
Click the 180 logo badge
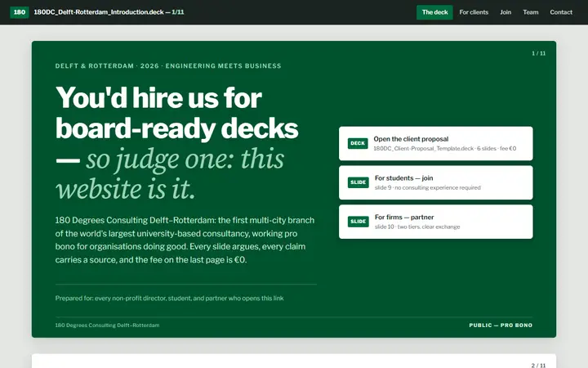point(19,12)
